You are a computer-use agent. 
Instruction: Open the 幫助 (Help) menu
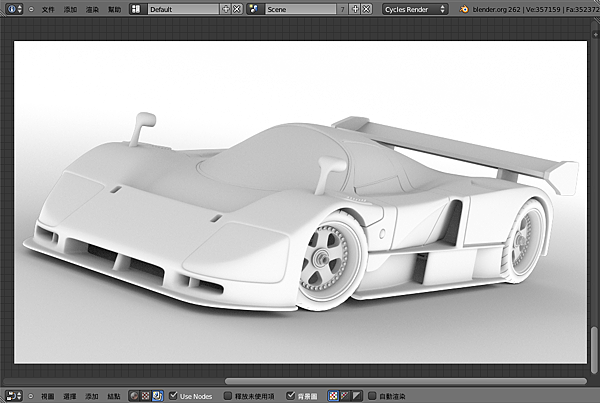tap(114, 9)
